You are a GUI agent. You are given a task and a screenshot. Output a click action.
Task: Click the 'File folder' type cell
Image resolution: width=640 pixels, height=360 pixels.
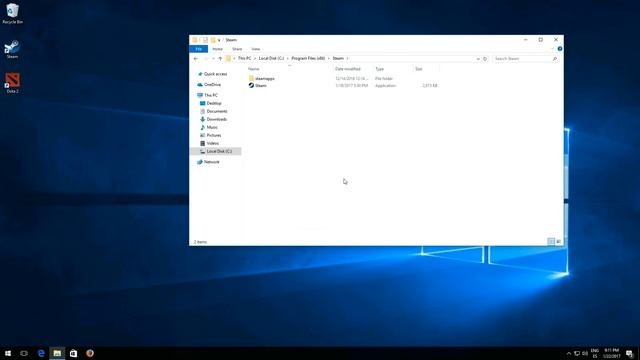coord(384,78)
